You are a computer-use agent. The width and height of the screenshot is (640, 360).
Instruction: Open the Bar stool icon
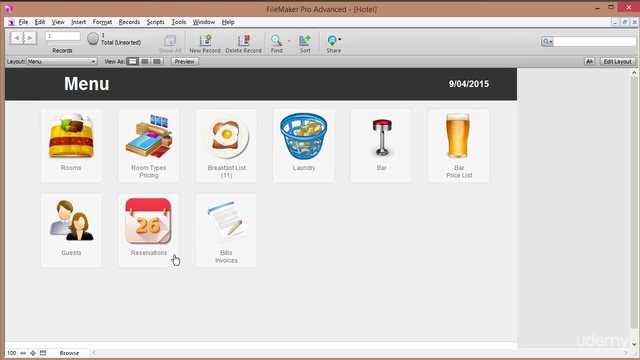[x=382, y=137]
